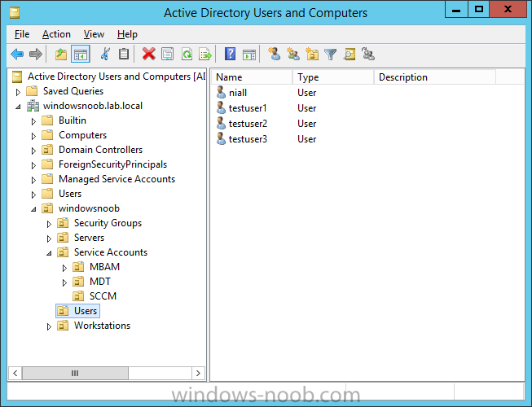This screenshot has width=532, height=407.
Task: Select the Workstations tree item
Action: pos(102,326)
